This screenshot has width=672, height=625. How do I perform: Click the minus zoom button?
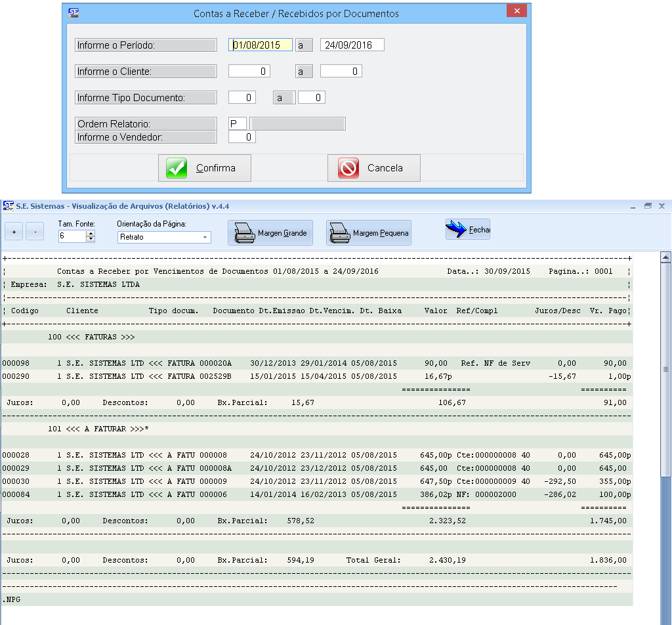pyautogui.click(x=35, y=232)
